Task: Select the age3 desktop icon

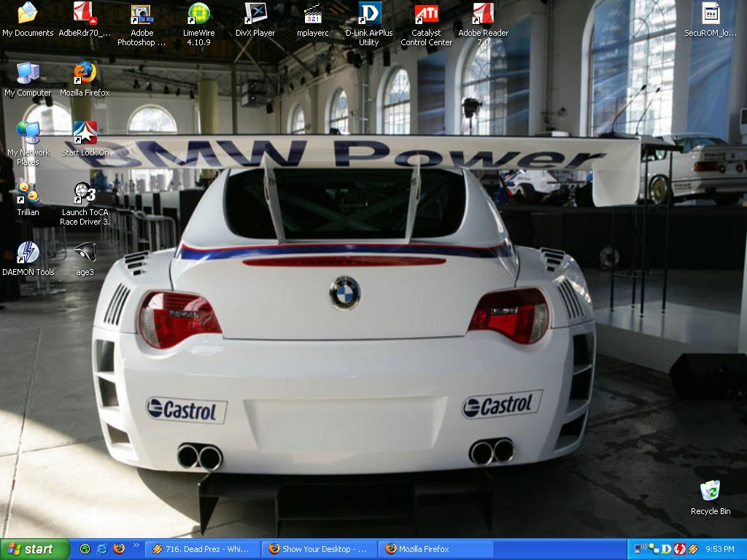Action: coord(85,253)
